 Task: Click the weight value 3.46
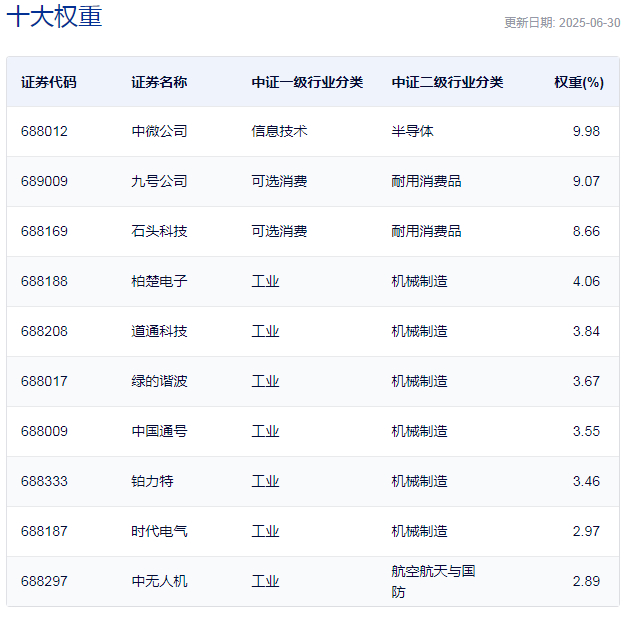pos(586,481)
